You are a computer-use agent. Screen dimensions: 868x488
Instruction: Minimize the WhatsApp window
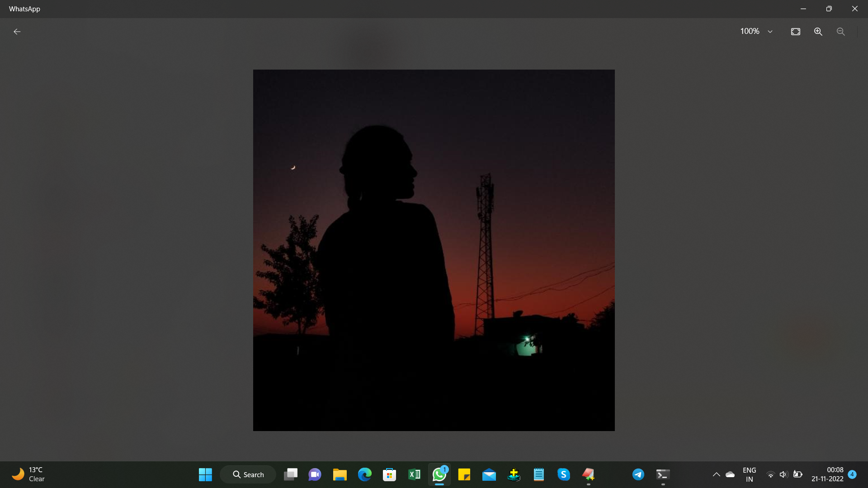pyautogui.click(x=803, y=9)
